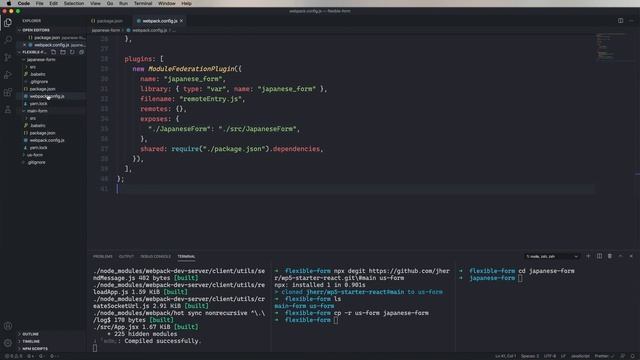Image resolution: width=640 pixels, height=360 pixels.
Task: Close webpack.config.js in Open Editors list
Action: tap(24, 45)
